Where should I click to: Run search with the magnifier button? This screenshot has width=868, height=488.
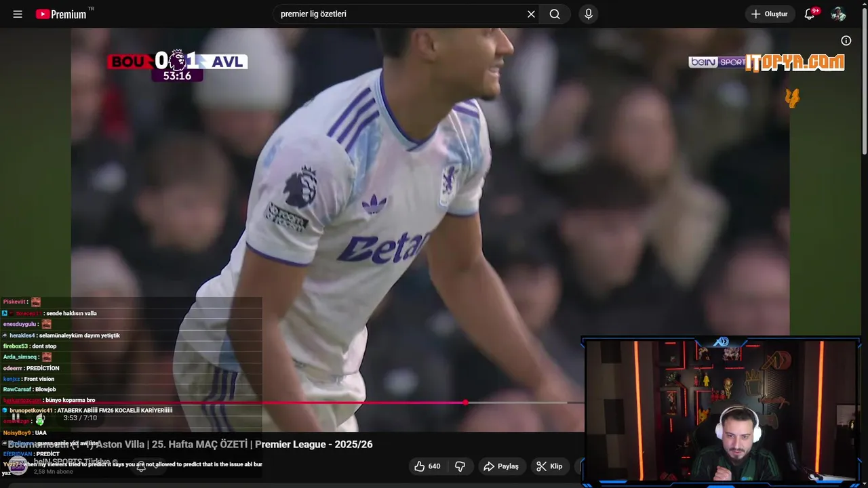click(x=555, y=14)
